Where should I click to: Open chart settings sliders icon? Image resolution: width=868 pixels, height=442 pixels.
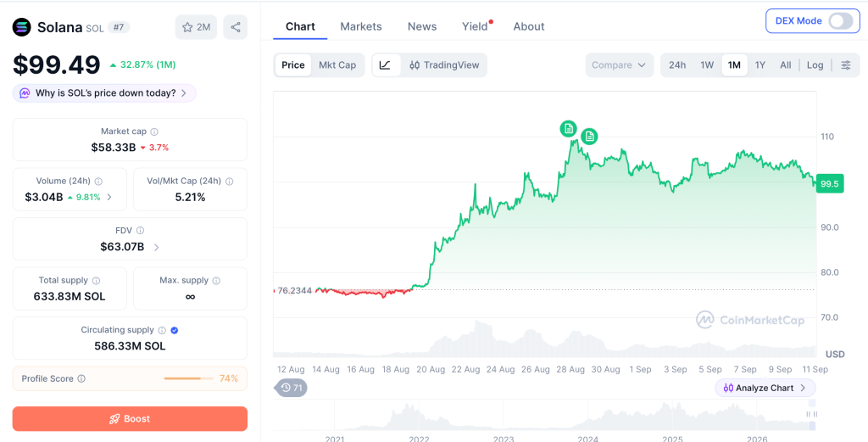point(846,64)
